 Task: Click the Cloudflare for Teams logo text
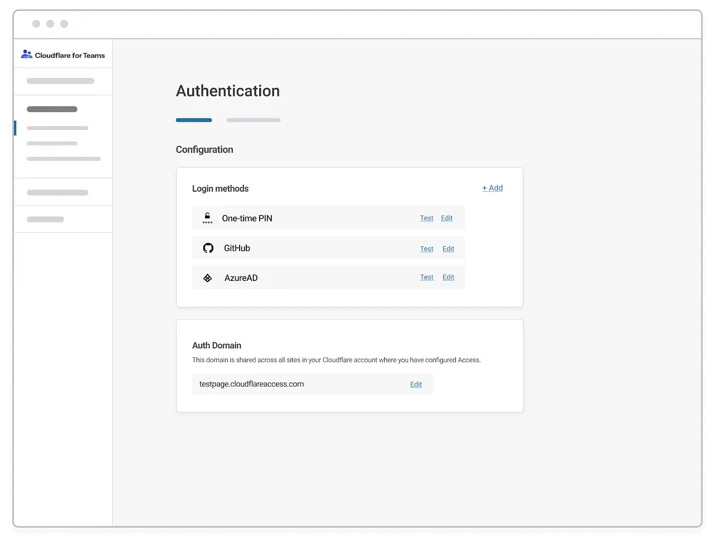point(70,55)
